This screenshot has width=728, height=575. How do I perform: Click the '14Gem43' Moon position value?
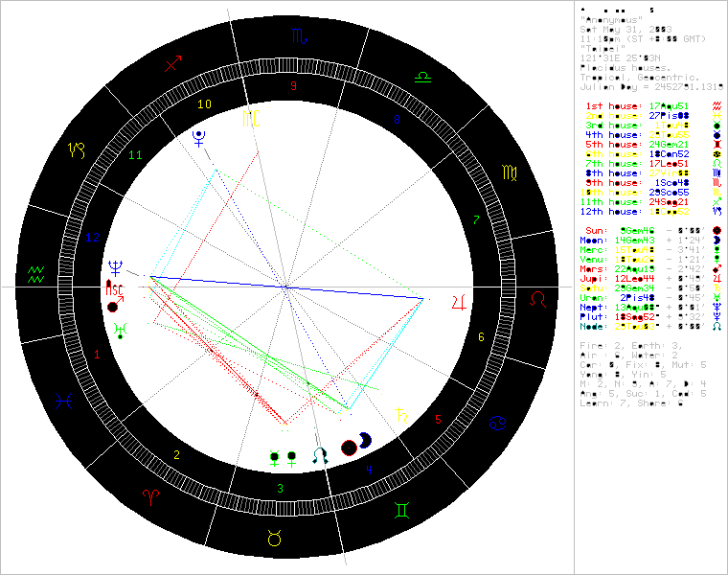[635, 241]
